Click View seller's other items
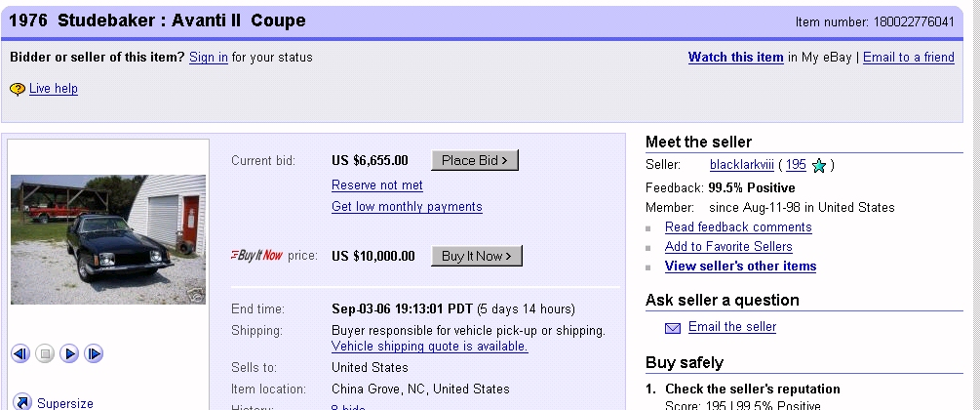The width and height of the screenshot is (980, 410). 740,266
